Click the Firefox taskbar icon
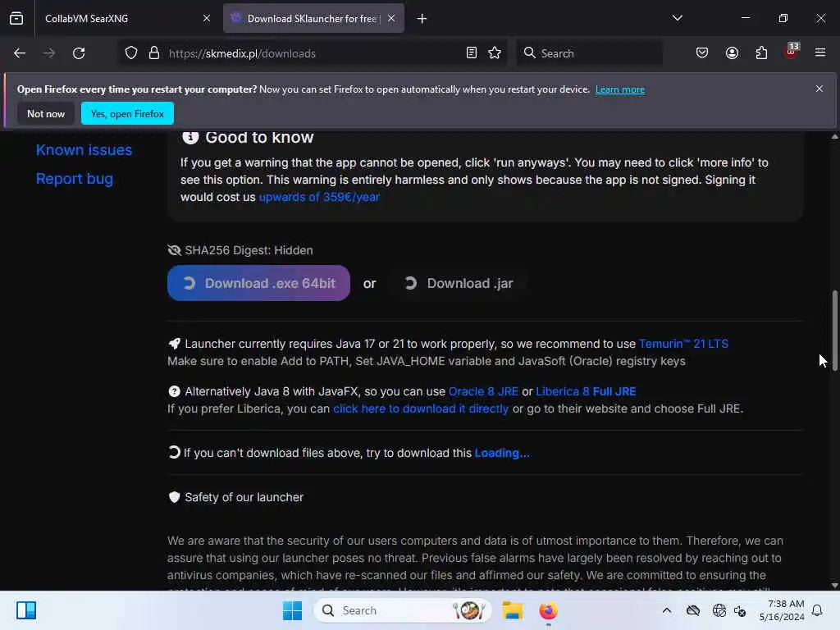The image size is (840, 630). tap(548, 610)
